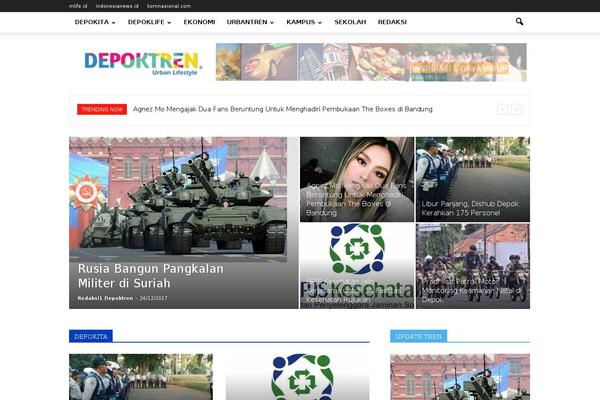This screenshot has height=400, width=600.
Task: Click the Inspirasi Gaya Hidup banner ad
Action: click(371, 62)
